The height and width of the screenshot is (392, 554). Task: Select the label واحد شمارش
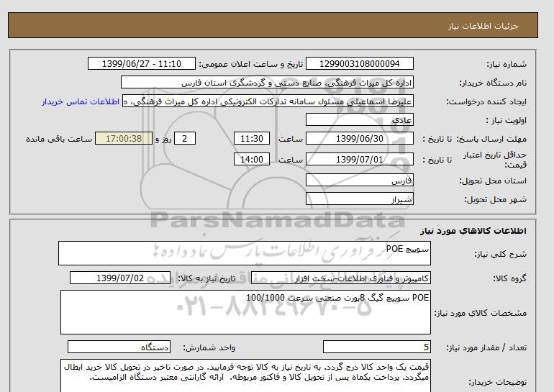[209, 348]
